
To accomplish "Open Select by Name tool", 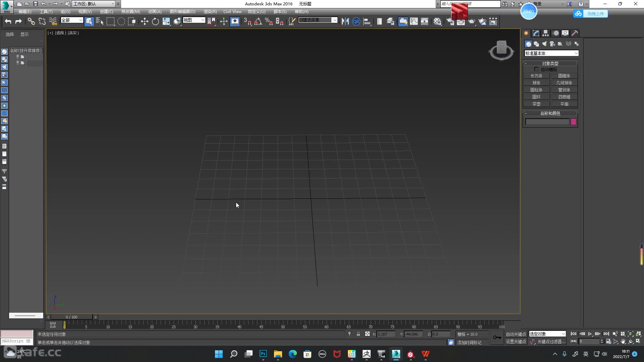I will pyautogui.click(x=100, y=21).
